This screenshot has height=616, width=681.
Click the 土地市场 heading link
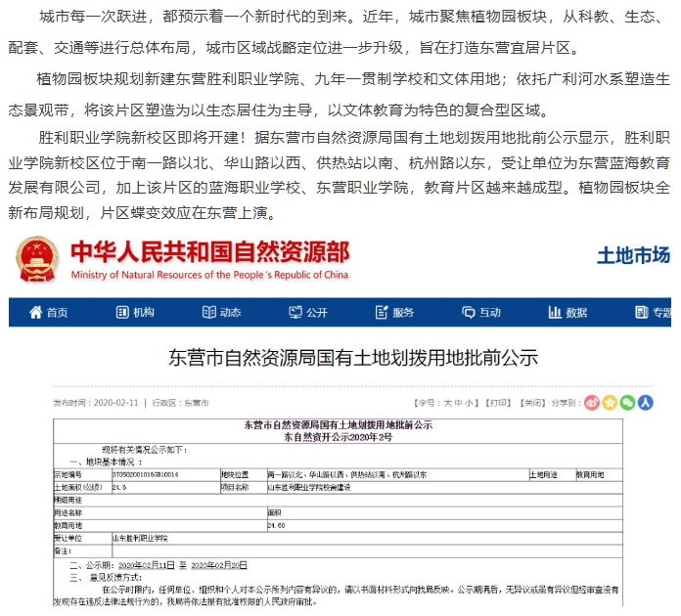pos(634,255)
